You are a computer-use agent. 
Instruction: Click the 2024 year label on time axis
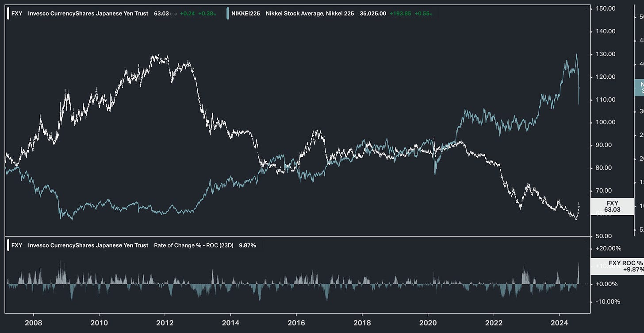(560, 323)
